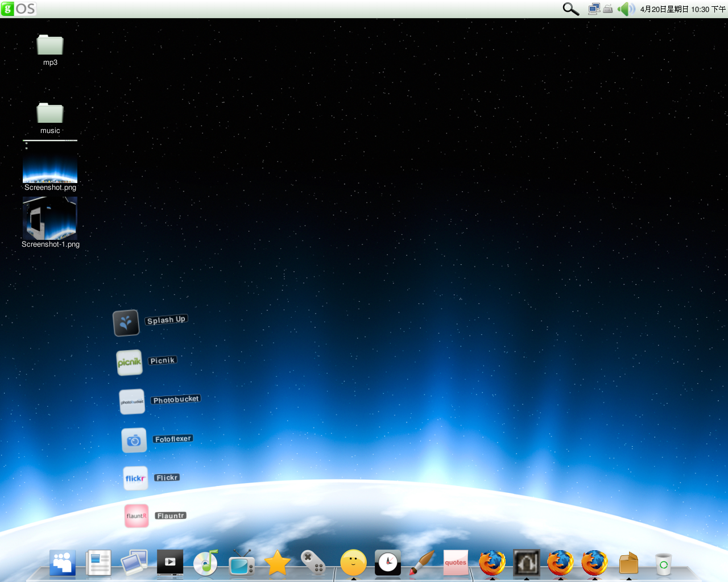Open the music CD note icon

point(206,563)
